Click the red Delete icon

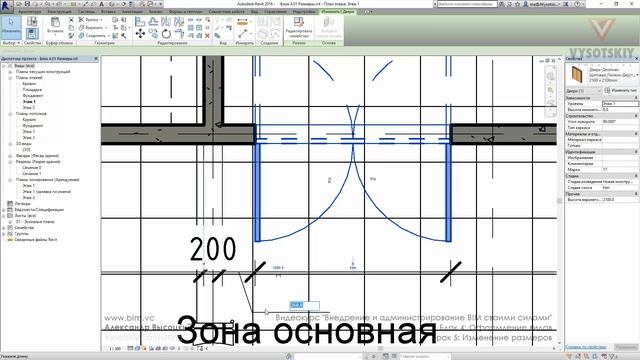pos(207,36)
